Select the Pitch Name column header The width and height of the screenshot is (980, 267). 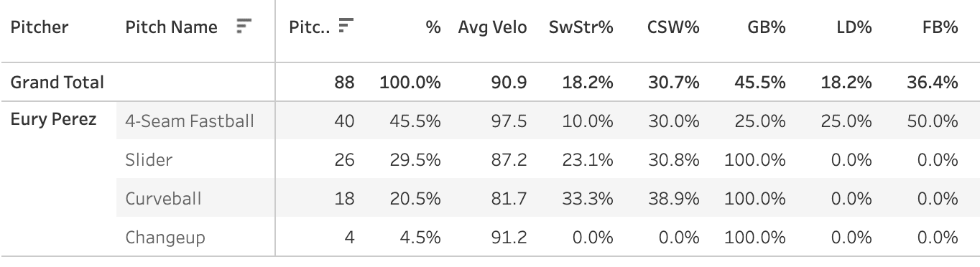[171, 28]
